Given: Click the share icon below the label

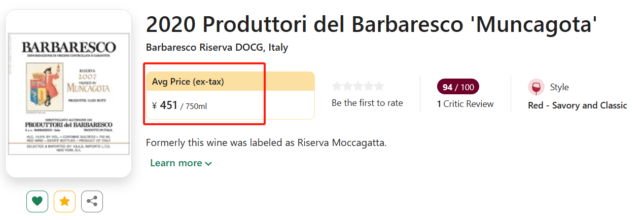Looking at the screenshot, I should 92,201.
